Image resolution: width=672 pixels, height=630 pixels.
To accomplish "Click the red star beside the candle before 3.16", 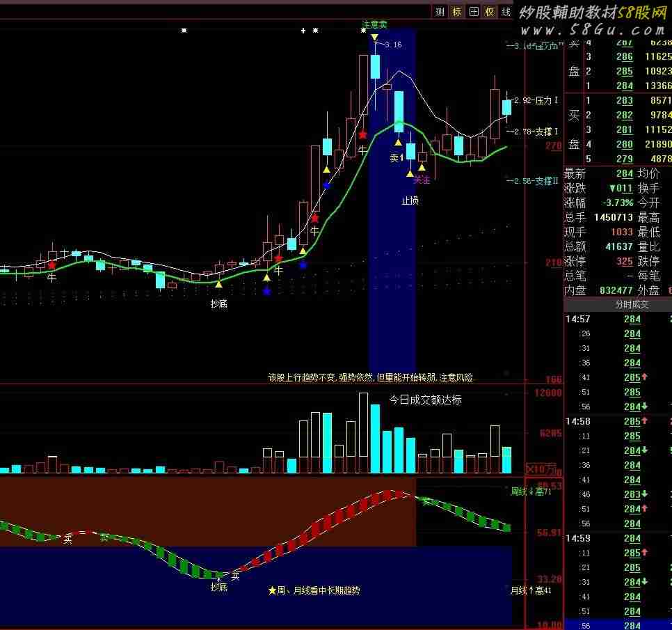I will (363, 135).
